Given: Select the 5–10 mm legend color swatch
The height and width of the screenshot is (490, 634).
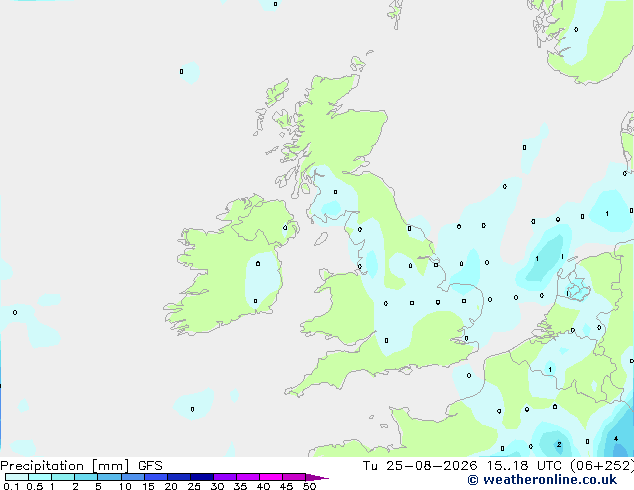Looking at the screenshot, I should 109,477.
